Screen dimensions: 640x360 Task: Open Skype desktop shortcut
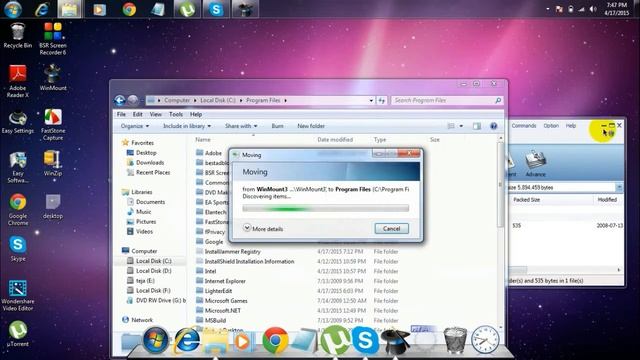[18, 249]
